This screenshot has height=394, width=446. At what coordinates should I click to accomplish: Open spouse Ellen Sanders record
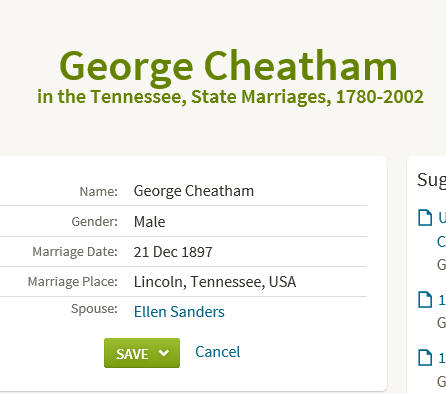tap(179, 312)
